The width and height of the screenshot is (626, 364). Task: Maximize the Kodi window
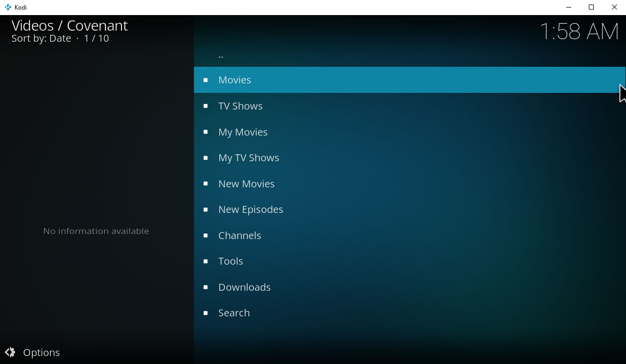(x=591, y=7)
